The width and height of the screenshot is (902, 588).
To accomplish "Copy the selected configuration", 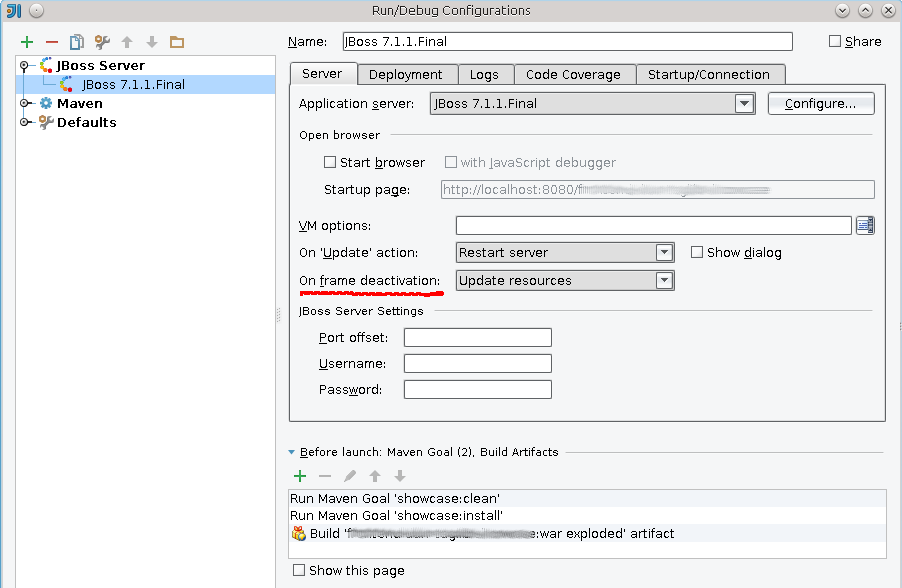I will point(77,42).
